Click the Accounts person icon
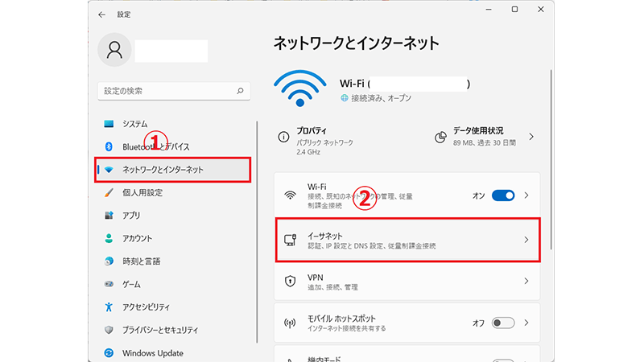Screen dimensions: 644x362 (x=109, y=238)
